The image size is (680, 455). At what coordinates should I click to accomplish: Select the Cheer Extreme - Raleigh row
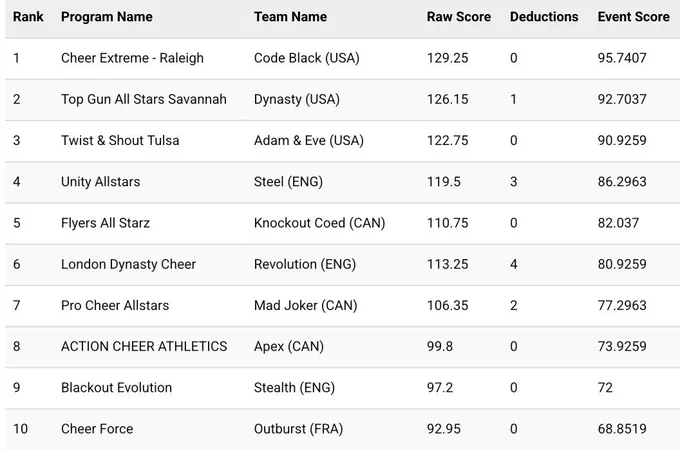343,58
